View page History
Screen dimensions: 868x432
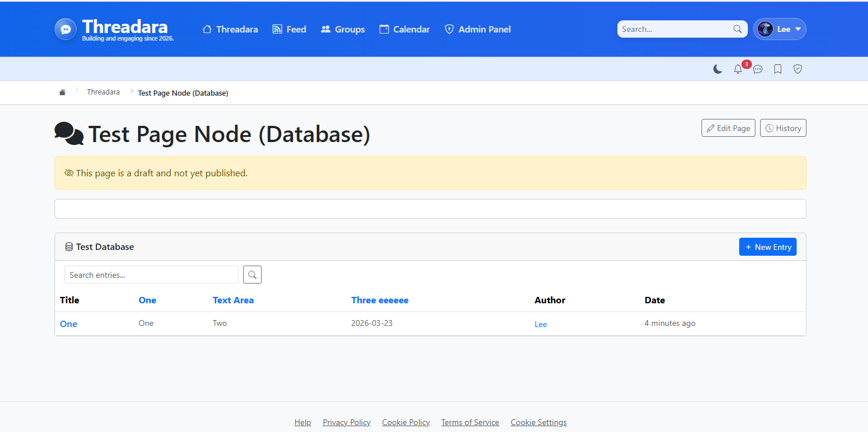click(783, 128)
